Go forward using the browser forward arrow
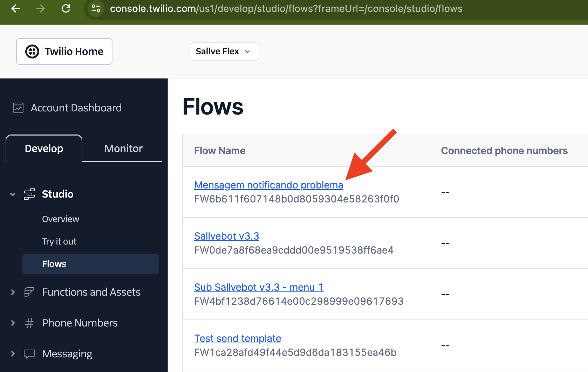The image size is (588, 372). (x=41, y=8)
